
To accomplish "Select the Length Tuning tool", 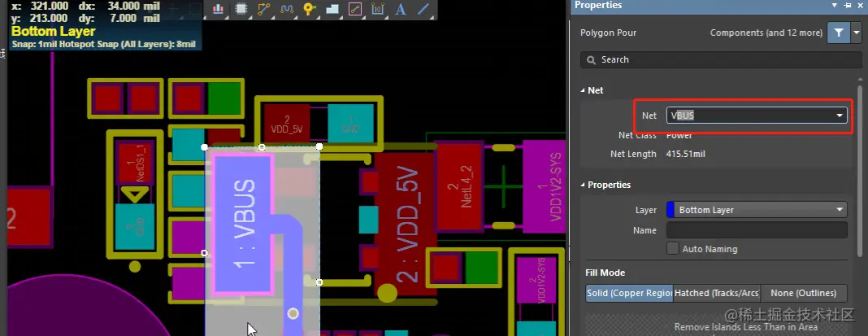I will coord(286,9).
